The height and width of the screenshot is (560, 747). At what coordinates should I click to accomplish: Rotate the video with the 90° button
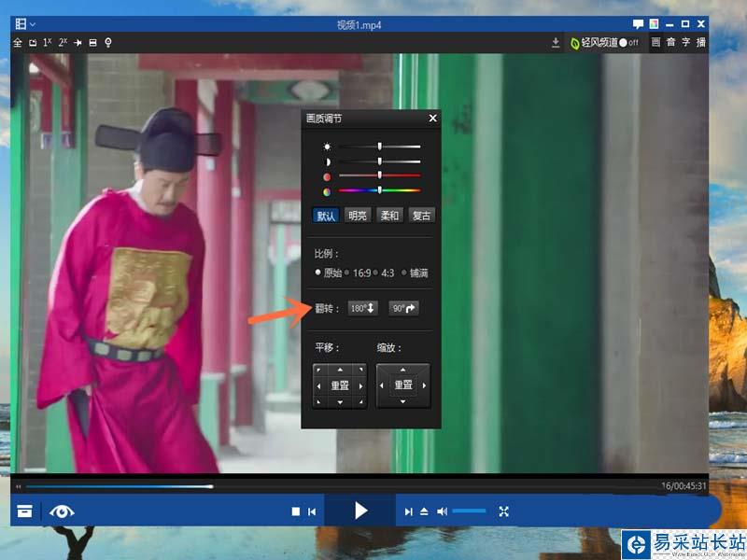click(x=403, y=308)
